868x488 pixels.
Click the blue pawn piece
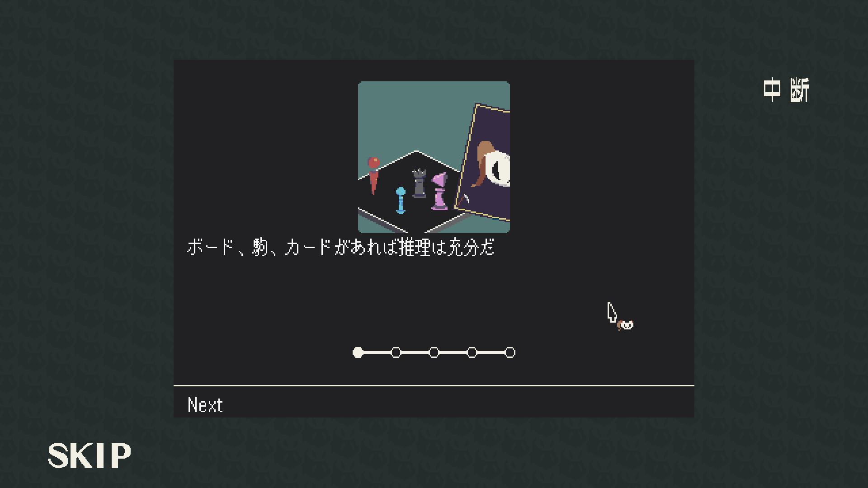click(x=401, y=200)
